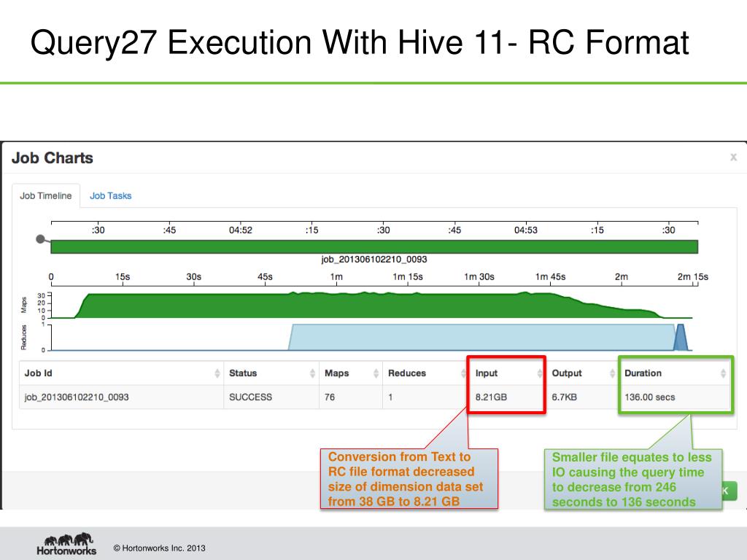Image resolution: width=747 pixels, height=560 pixels.
Task: Click the 04:53 timeline tick label
Action: (526, 230)
